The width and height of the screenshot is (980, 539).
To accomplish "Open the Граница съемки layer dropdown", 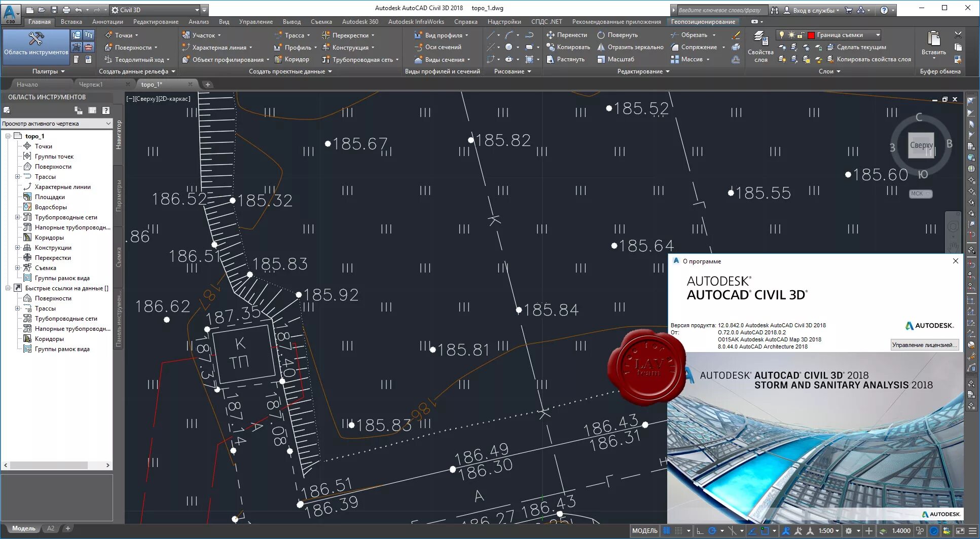I will tap(829, 35).
